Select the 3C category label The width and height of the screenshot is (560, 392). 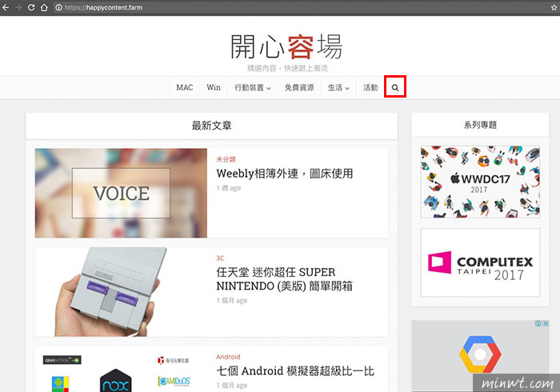[220, 258]
